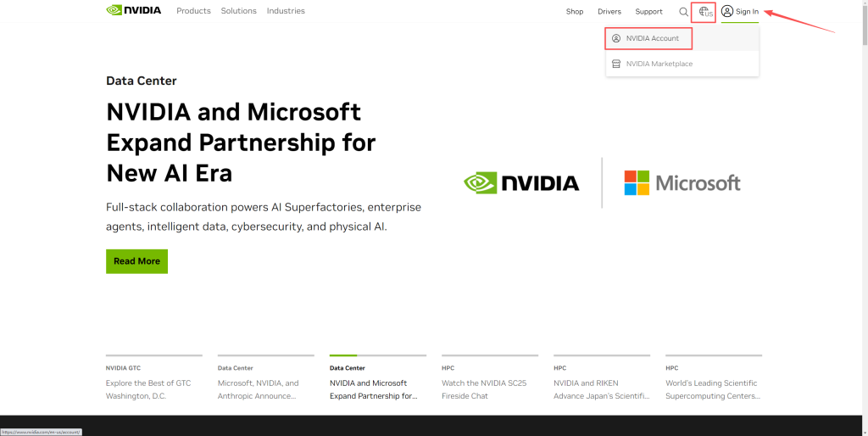Screen dimensions: 868x436
Task: Select the NVIDIA GTC carousel slide
Action: pos(153,383)
